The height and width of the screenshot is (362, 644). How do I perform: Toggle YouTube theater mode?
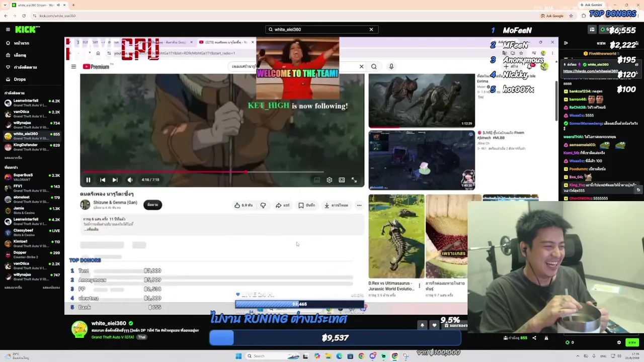click(x=342, y=180)
